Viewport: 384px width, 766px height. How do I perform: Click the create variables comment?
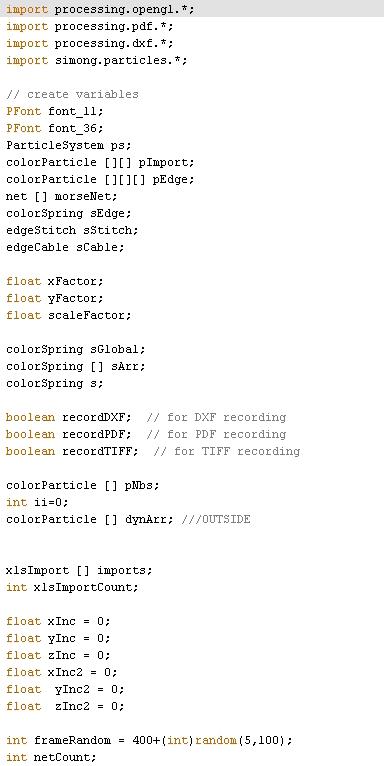tap(72, 94)
